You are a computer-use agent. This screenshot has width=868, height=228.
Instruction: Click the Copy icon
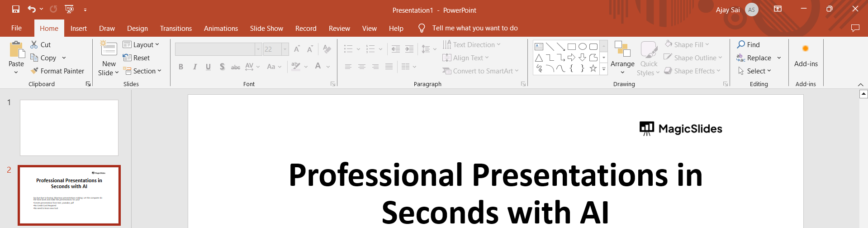pyautogui.click(x=34, y=58)
